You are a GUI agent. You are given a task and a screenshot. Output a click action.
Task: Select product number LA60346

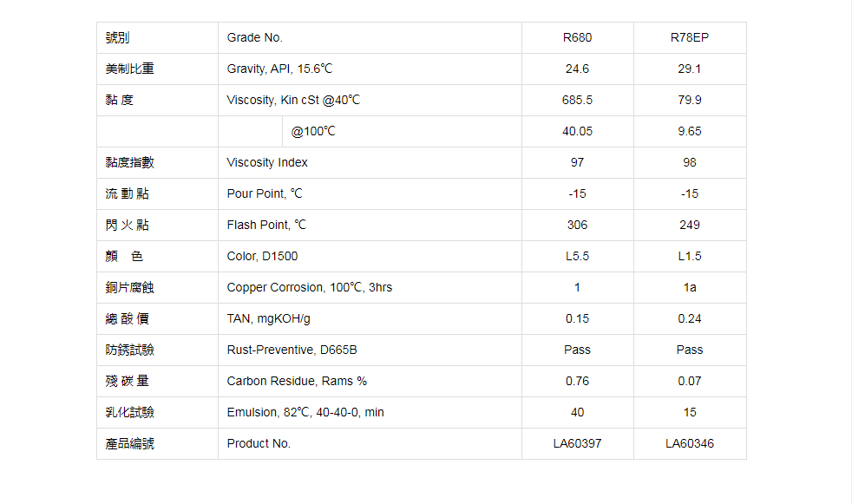pyautogui.click(x=690, y=443)
